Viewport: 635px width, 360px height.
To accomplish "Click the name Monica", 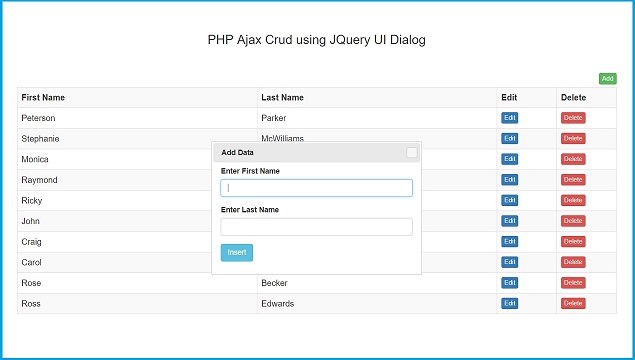I will click(35, 159).
